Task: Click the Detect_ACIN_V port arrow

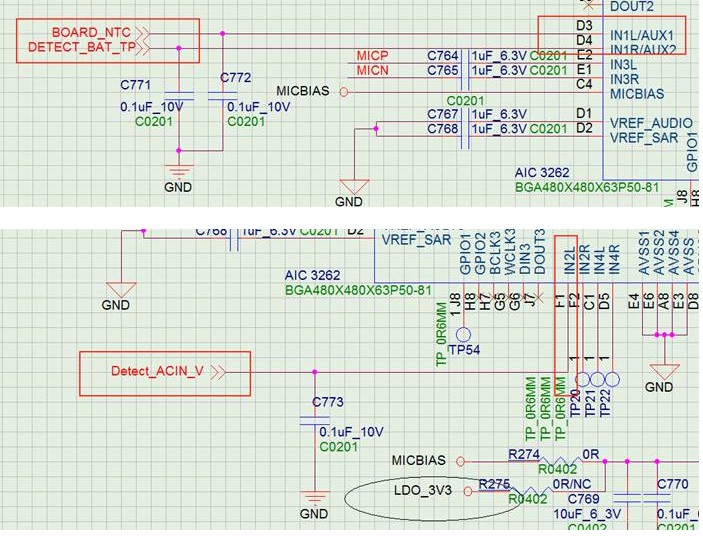Action: pos(218,372)
